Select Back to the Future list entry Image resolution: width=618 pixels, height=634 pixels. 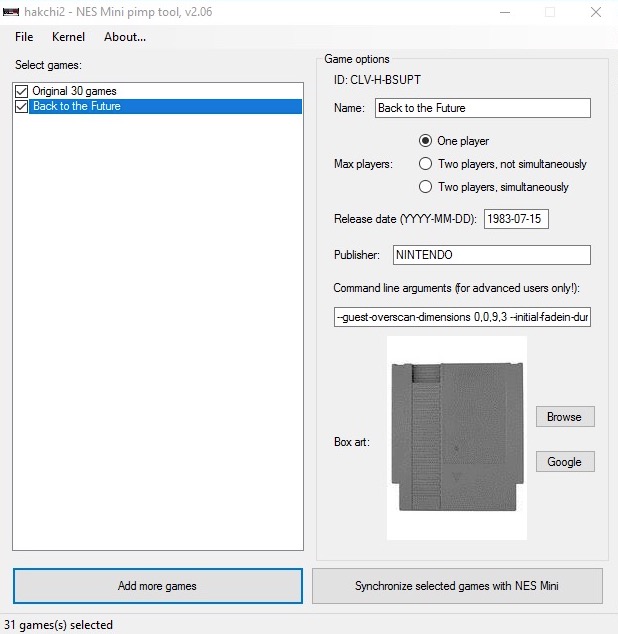click(77, 106)
